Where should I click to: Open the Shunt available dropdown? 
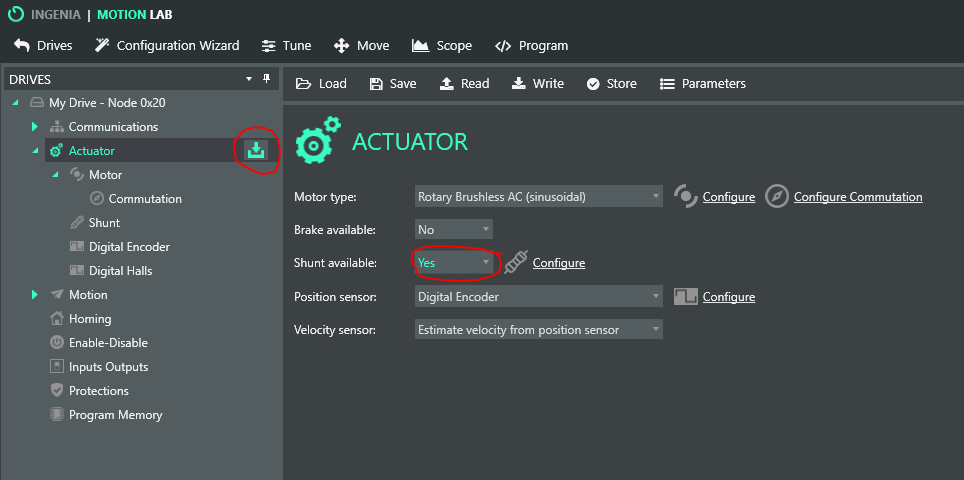tap(455, 263)
